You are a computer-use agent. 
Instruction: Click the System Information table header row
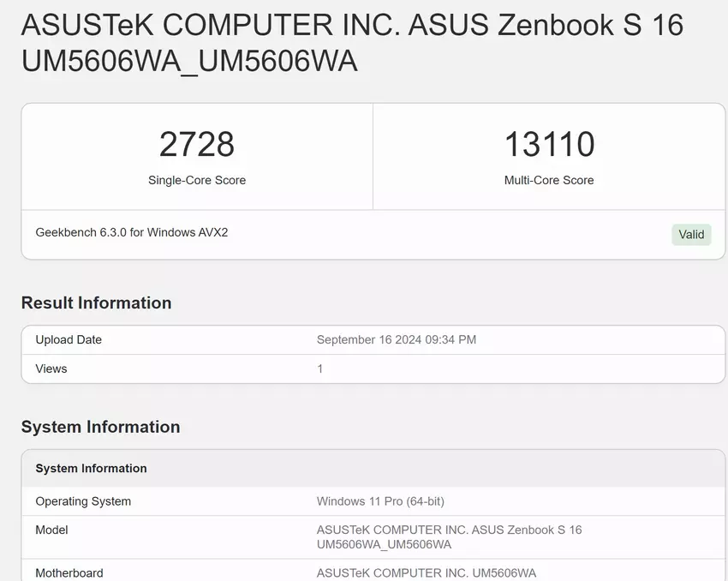[x=91, y=469]
